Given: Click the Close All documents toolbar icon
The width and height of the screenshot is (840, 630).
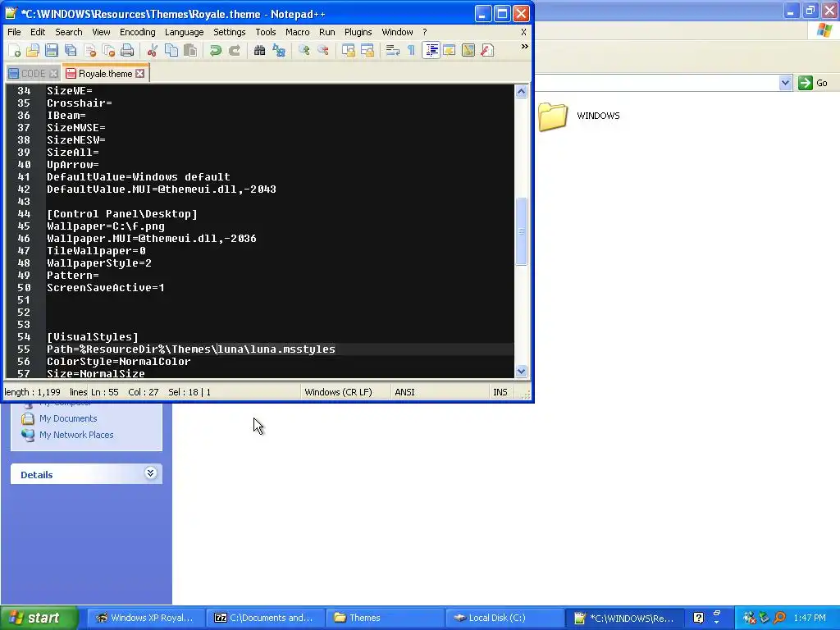Looking at the screenshot, I should point(109,50).
